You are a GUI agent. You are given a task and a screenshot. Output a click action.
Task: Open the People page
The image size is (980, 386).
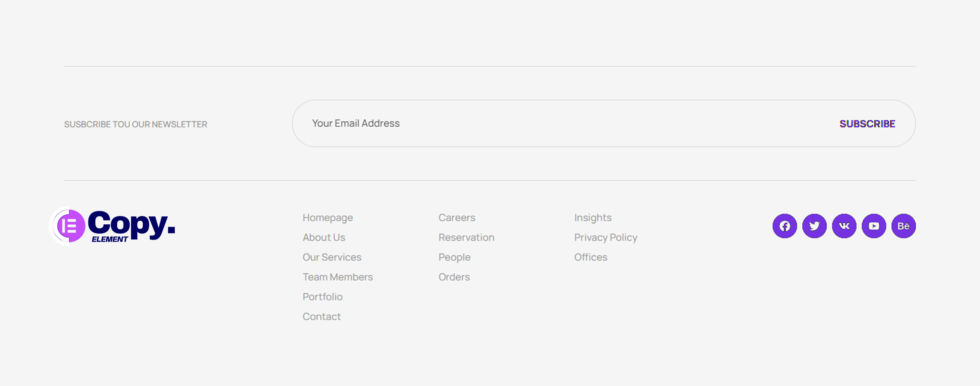click(x=455, y=257)
